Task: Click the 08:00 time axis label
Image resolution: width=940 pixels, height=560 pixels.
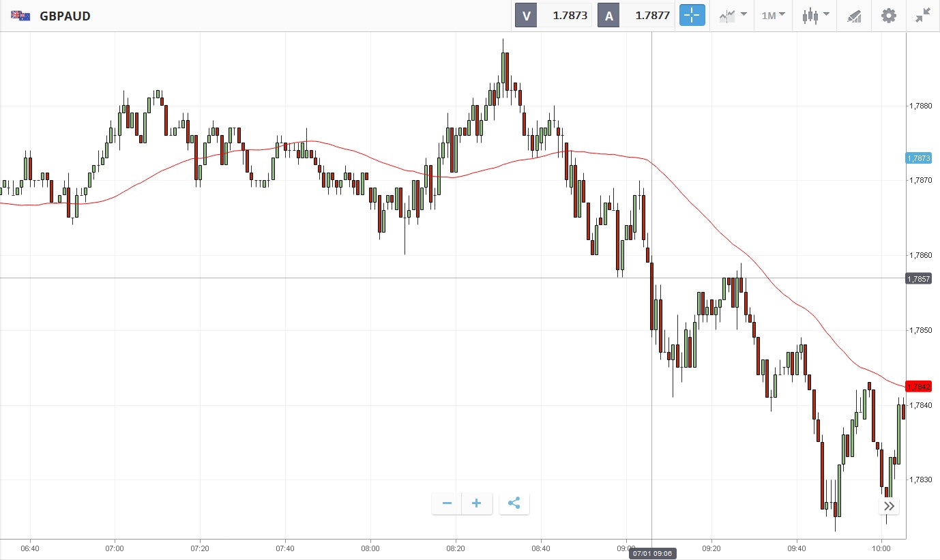Action: [x=370, y=548]
